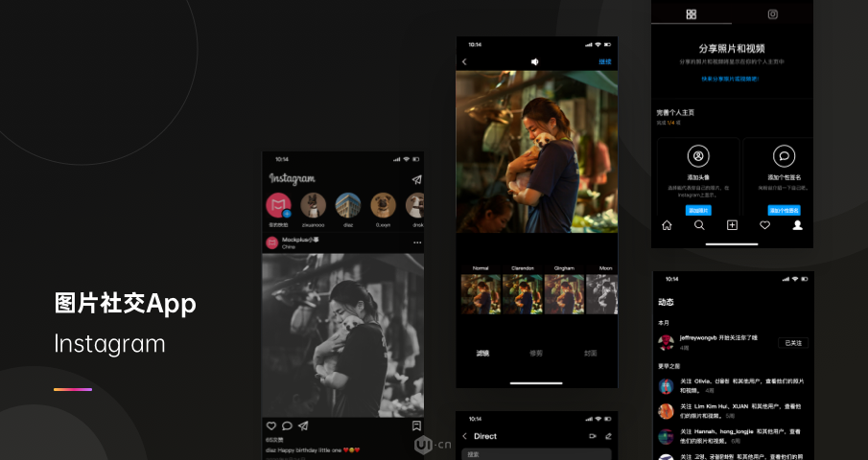Switch to the 修剪 trim tab
The image size is (868, 460).
pyautogui.click(x=536, y=354)
